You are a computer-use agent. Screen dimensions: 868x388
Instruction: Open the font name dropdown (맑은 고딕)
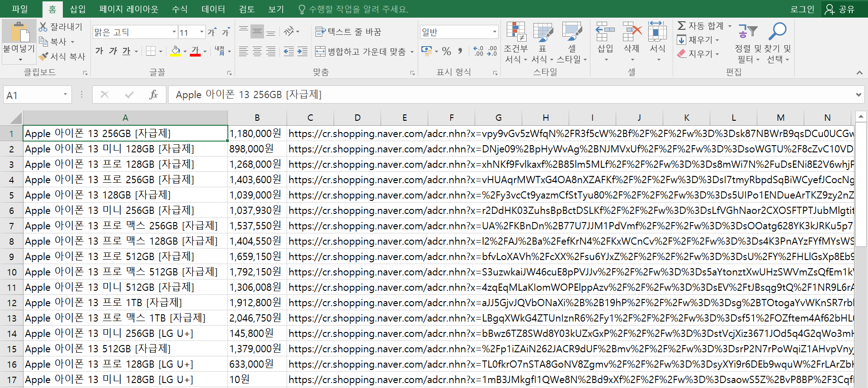175,32
